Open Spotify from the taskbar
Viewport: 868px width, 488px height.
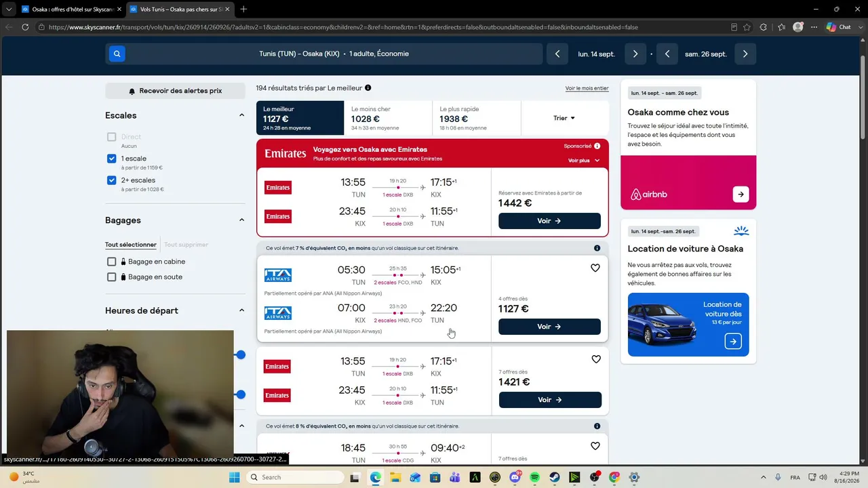(x=534, y=477)
